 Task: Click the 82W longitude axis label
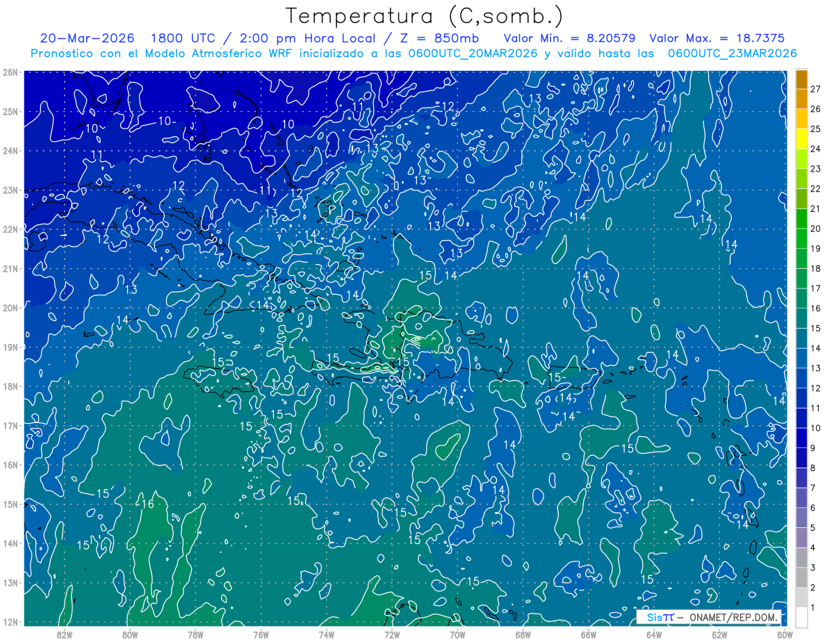click(65, 634)
